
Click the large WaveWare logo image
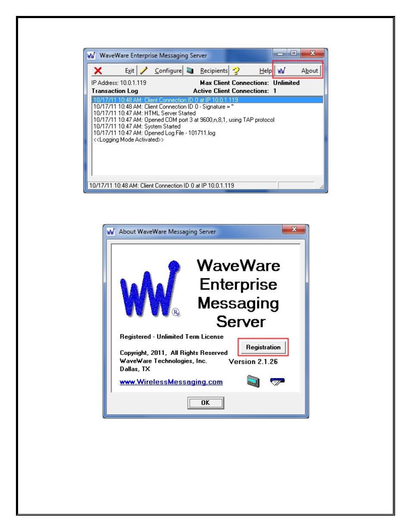coord(150,289)
